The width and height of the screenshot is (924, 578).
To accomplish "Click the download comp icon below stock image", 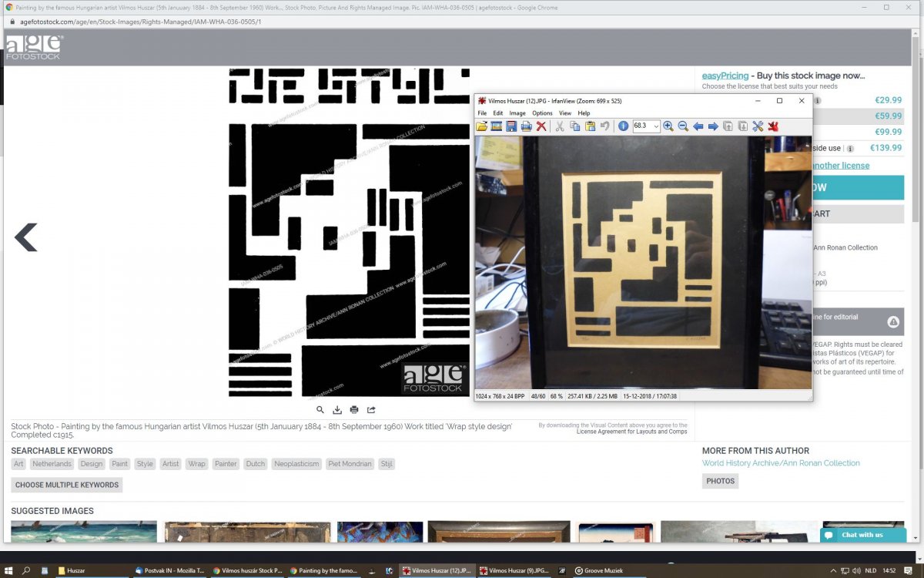I will (337, 410).
